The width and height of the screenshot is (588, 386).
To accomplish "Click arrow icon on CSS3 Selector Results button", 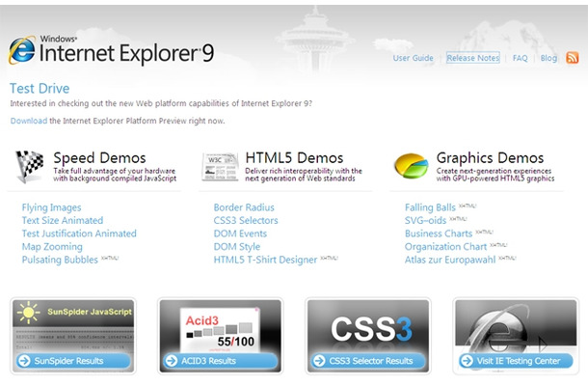I will 319,361.
